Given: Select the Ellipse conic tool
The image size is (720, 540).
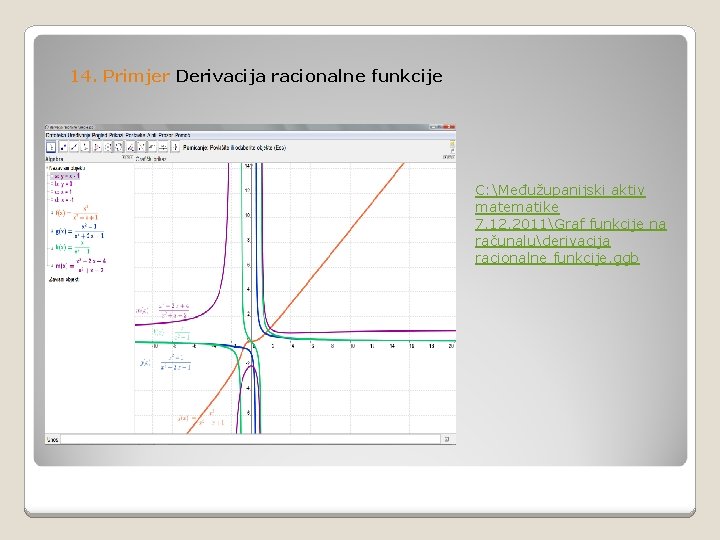Looking at the screenshot, I should [118, 147].
